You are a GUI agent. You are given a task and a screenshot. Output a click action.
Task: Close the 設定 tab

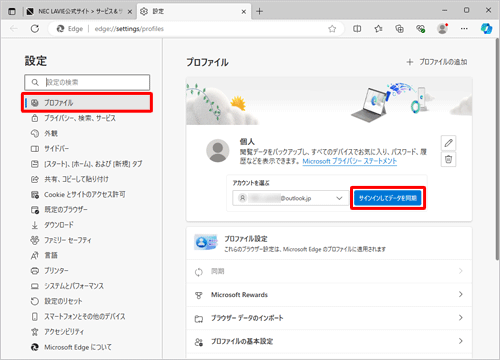tap(244, 12)
